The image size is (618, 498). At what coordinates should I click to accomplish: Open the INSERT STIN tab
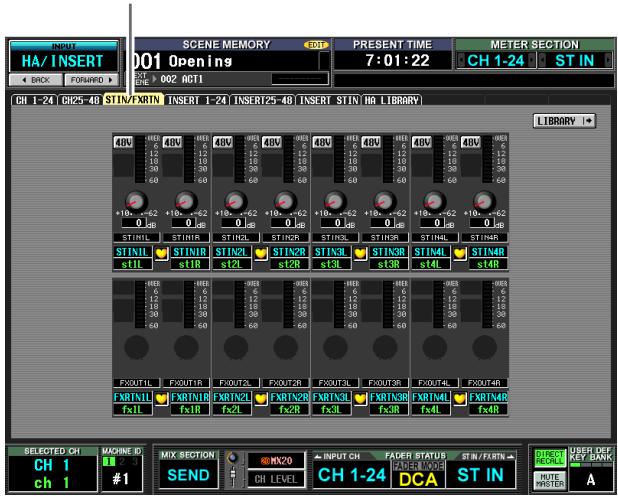tap(328, 100)
